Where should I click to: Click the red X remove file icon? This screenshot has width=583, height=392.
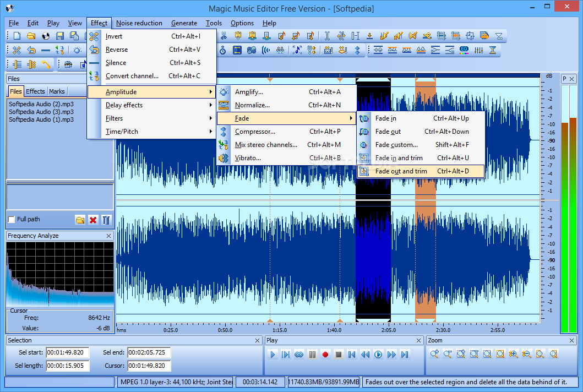93,220
